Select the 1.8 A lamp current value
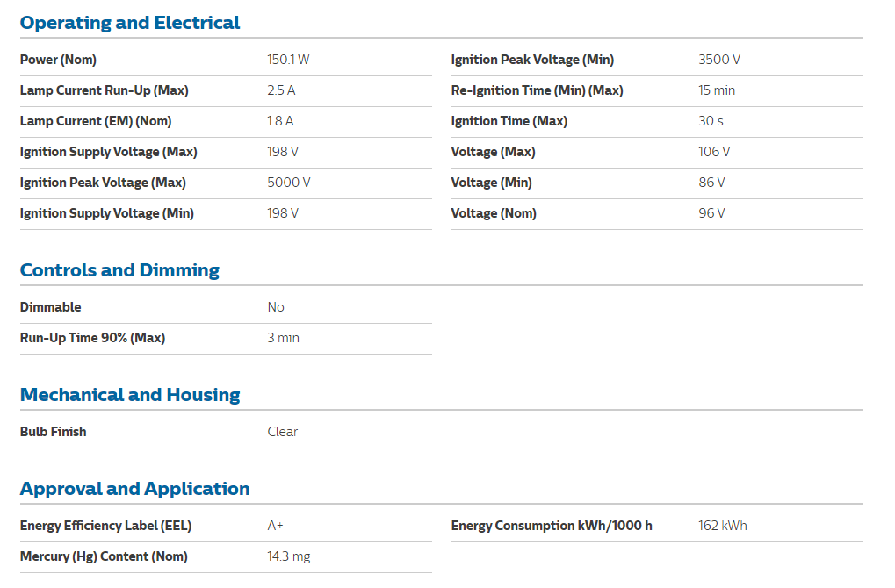Image resolution: width=895 pixels, height=588 pixels. click(x=280, y=121)
